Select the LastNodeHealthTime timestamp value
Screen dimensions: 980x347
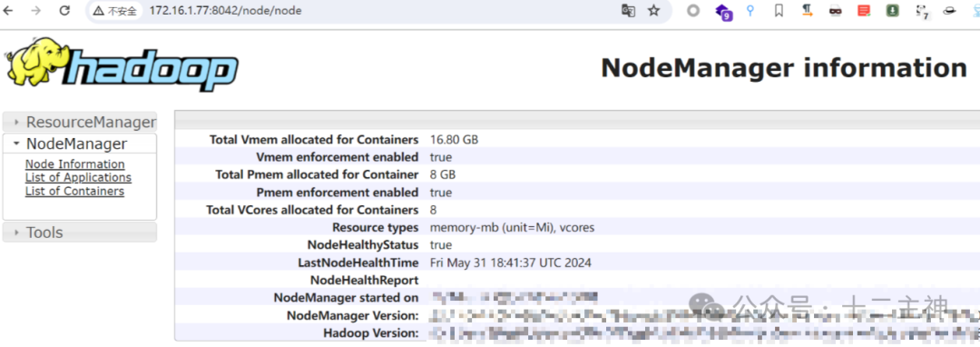pos(511,263)
